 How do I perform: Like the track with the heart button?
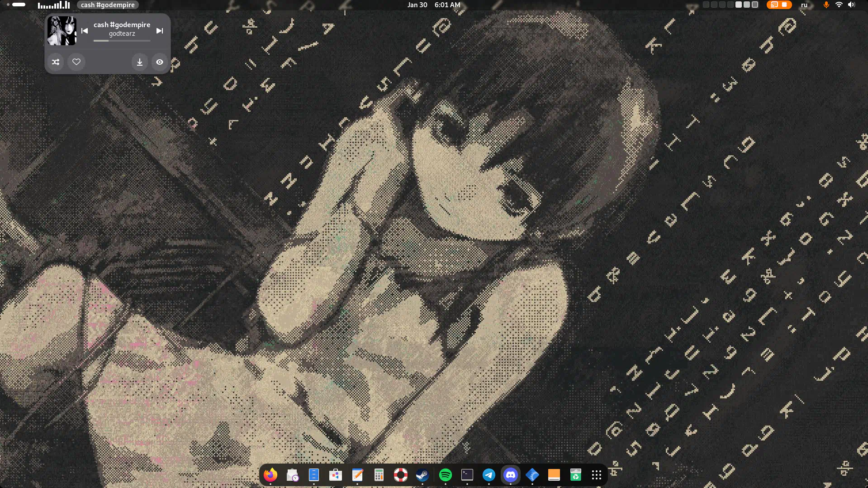pos(76,62)
